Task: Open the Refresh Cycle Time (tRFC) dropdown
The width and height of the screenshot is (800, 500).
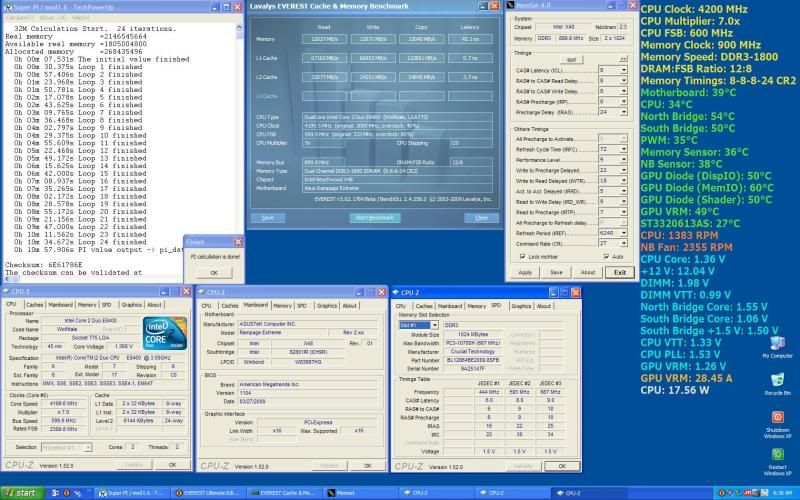Action: [623, 149]
